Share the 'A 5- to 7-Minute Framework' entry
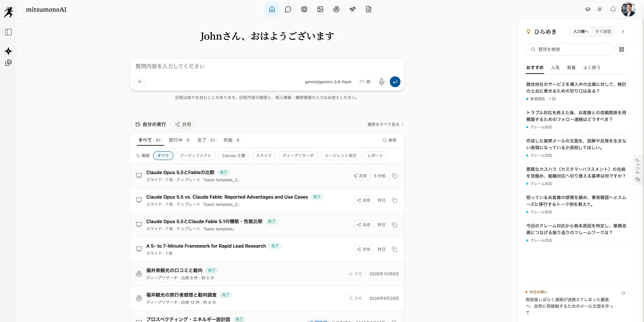This screenshot has height=322, width=644. [364, 249]
